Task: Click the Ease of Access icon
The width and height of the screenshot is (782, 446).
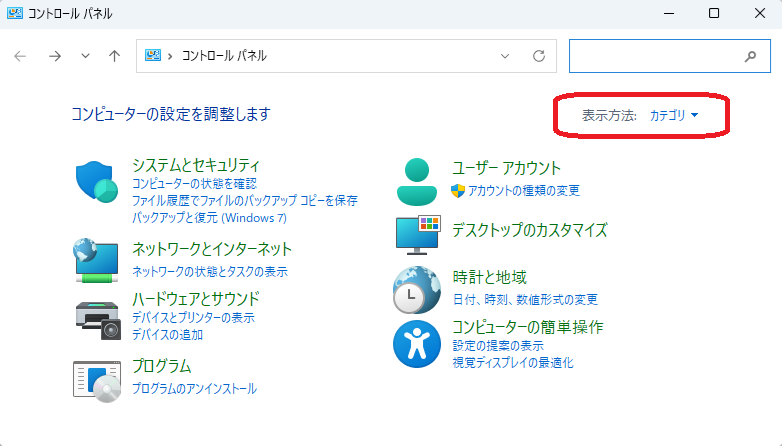Action: point(417,344)
